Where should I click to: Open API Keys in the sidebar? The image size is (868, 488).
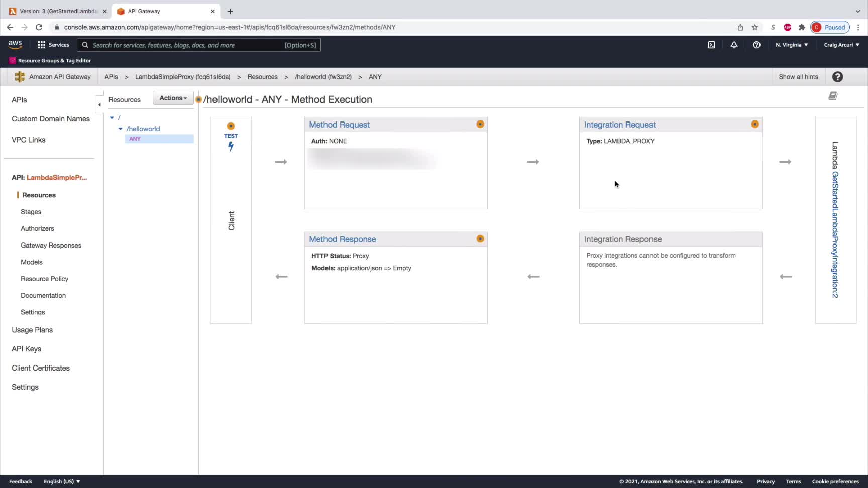pyautogui.click(x=26, y=349)
